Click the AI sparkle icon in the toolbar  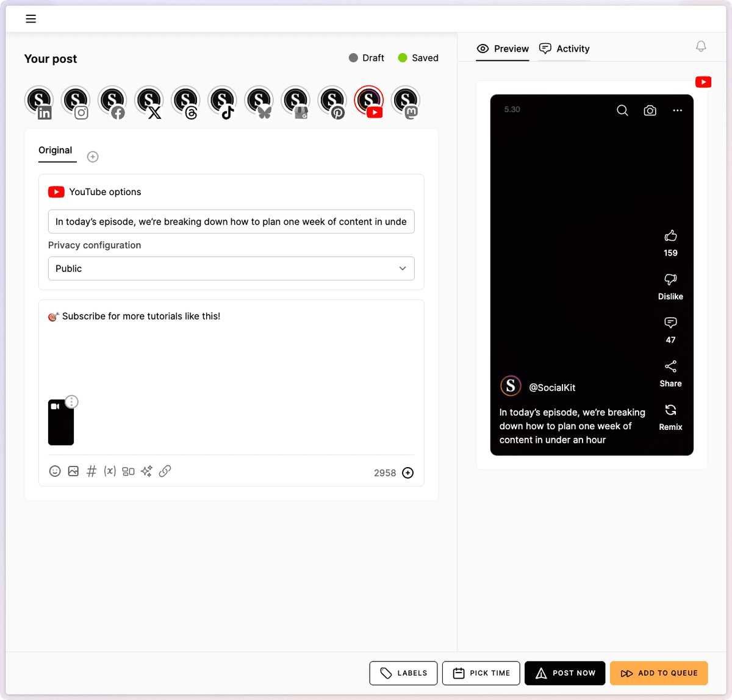pos(146,471)
